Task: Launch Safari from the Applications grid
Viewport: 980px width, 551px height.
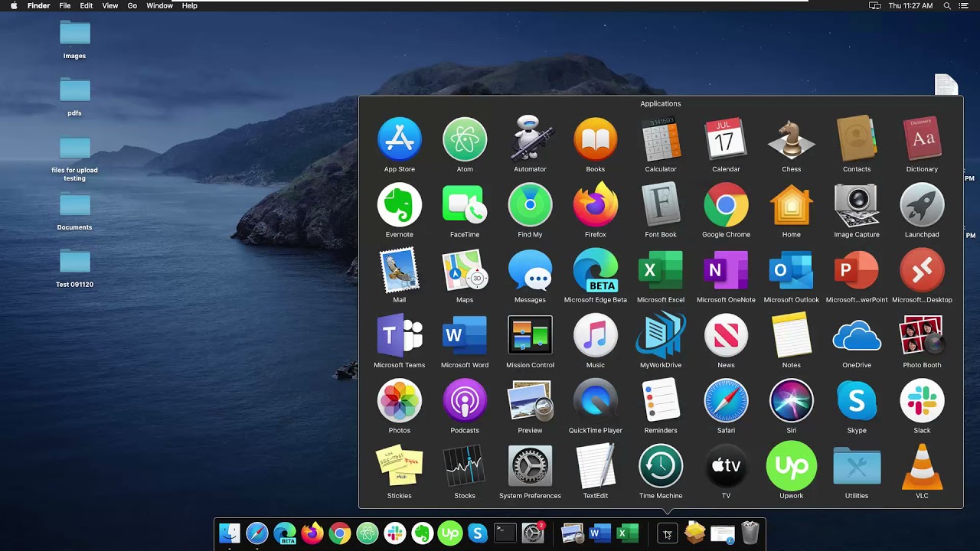Action: tap(726, 401)
